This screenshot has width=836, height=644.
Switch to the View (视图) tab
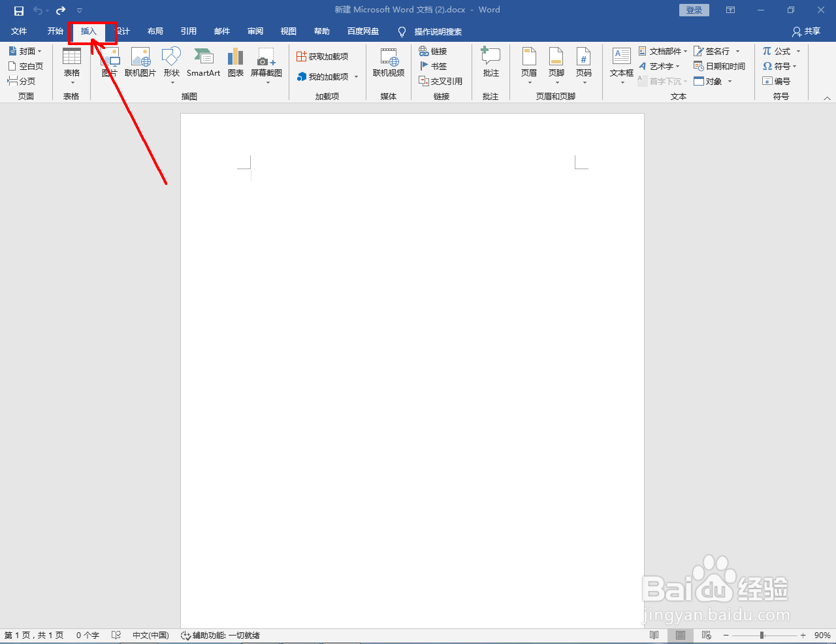pyautogui.click(x=289, y=31)
